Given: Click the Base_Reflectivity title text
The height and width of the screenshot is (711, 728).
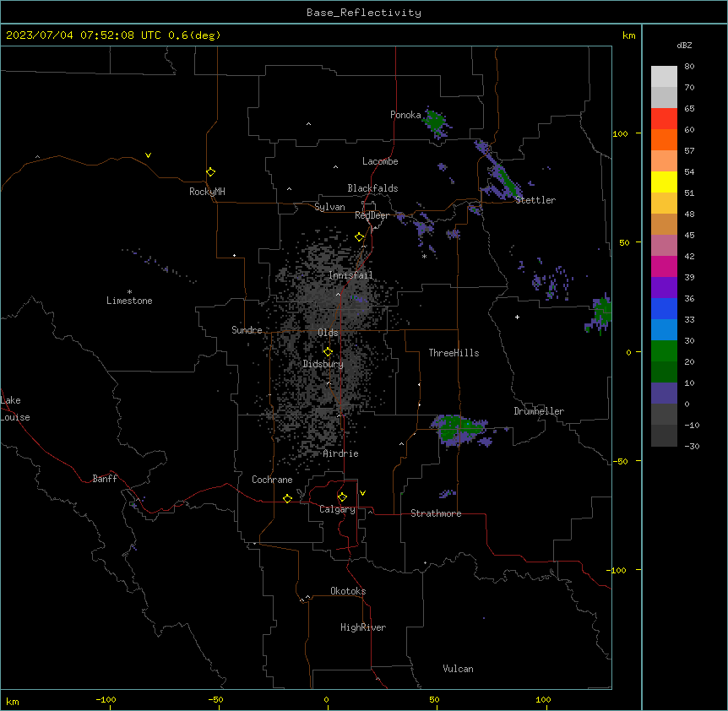Looking at the screenshot, I should pyautogui.click(x=364, y=13).
